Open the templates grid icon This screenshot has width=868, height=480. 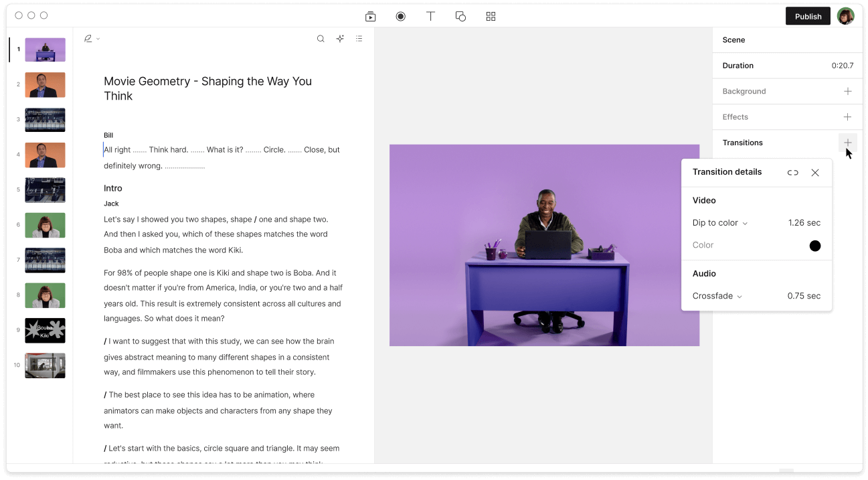491,17
